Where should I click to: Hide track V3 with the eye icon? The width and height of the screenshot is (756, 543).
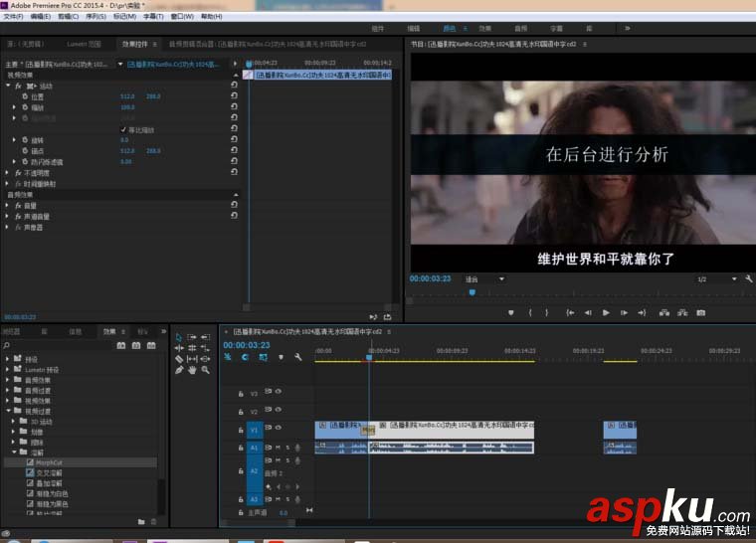tap(279, 392)
